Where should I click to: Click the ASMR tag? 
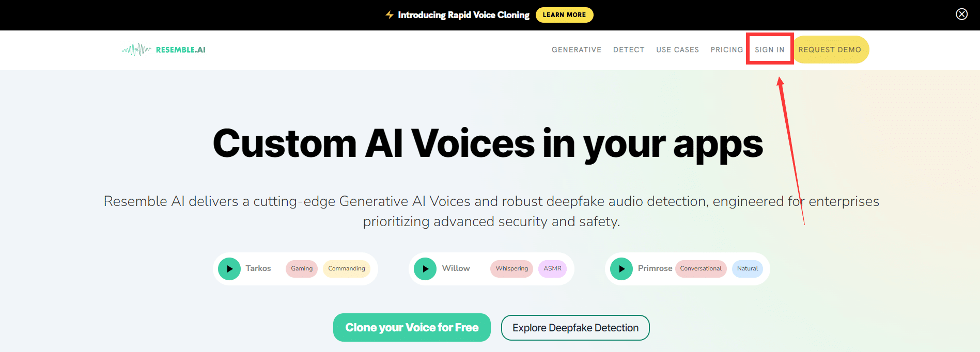[552, 268]
